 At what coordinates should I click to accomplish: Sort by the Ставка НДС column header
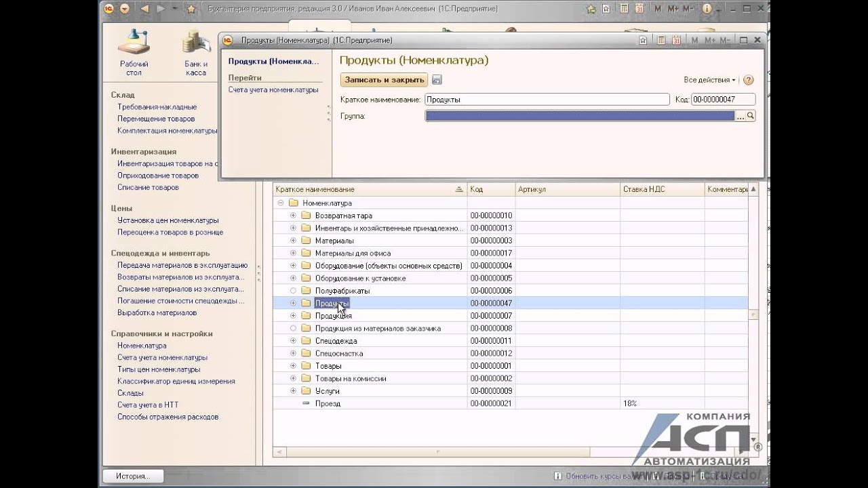(663, 189)
